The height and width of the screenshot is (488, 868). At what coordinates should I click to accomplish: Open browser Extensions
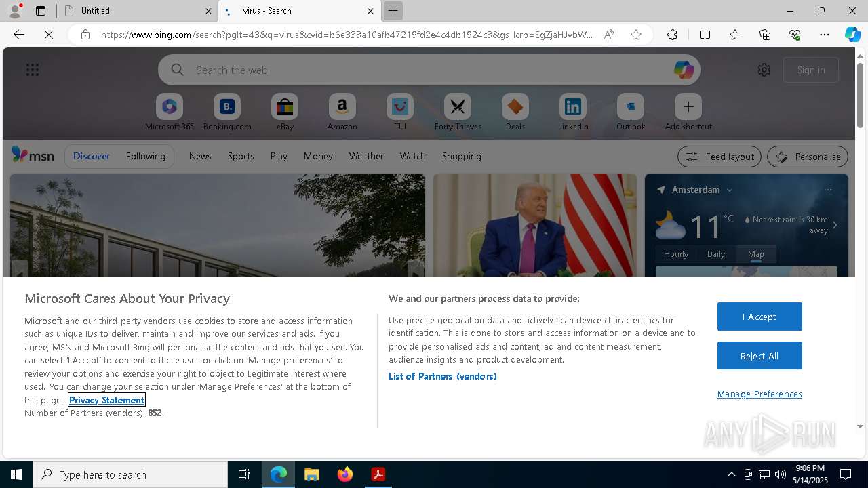point(672,35)
